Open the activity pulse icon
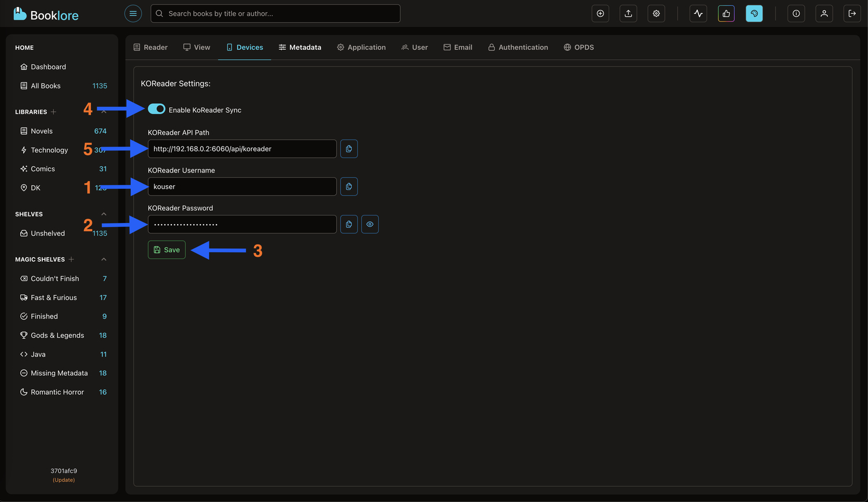 (698, 13)
